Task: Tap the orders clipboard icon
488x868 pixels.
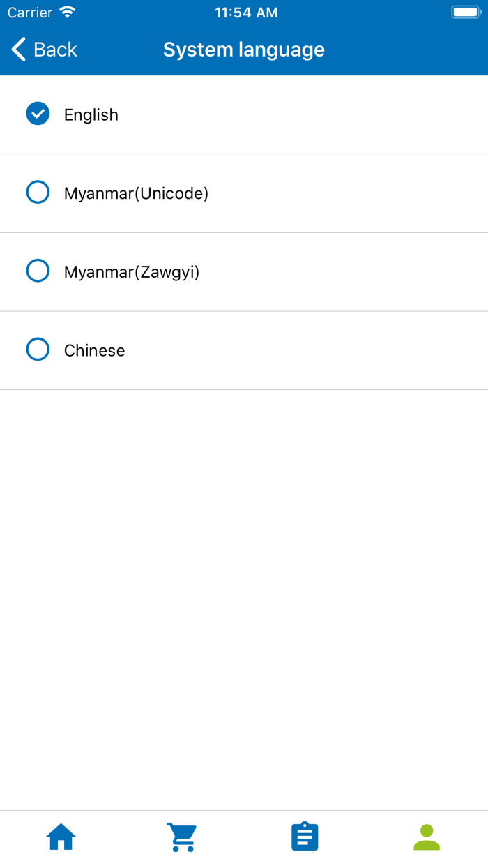Action: [x=305, y=836]
